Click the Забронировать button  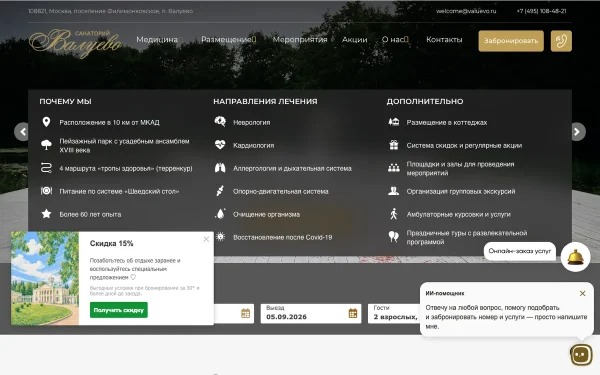pyautogui.click(x=511, y=41)
